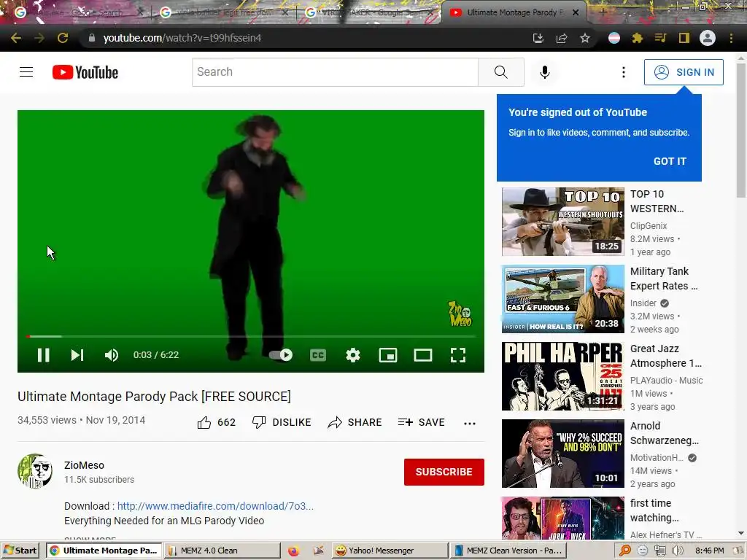Open the SHARE dialog

click(x=355, y=422)
